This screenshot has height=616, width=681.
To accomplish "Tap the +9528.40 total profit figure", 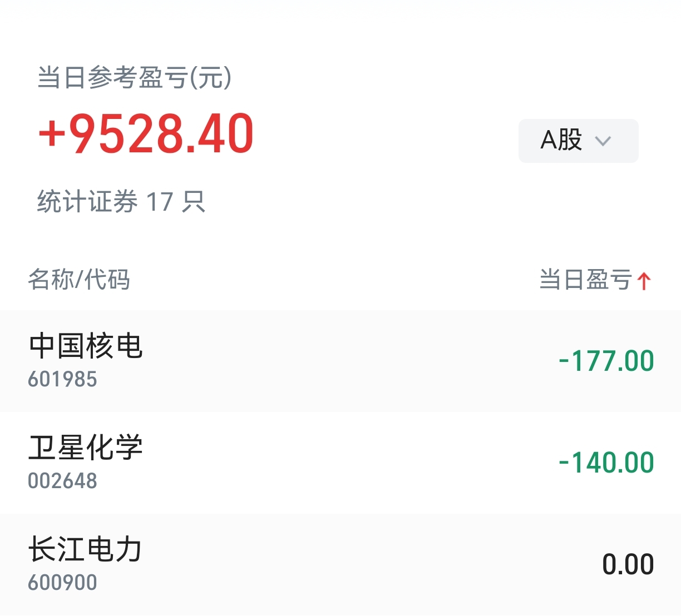I will [x=146, y=133].
